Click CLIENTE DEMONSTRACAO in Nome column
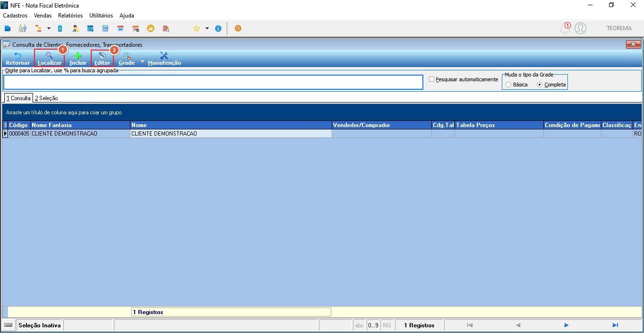644x333 pixels. click(231, 134)
